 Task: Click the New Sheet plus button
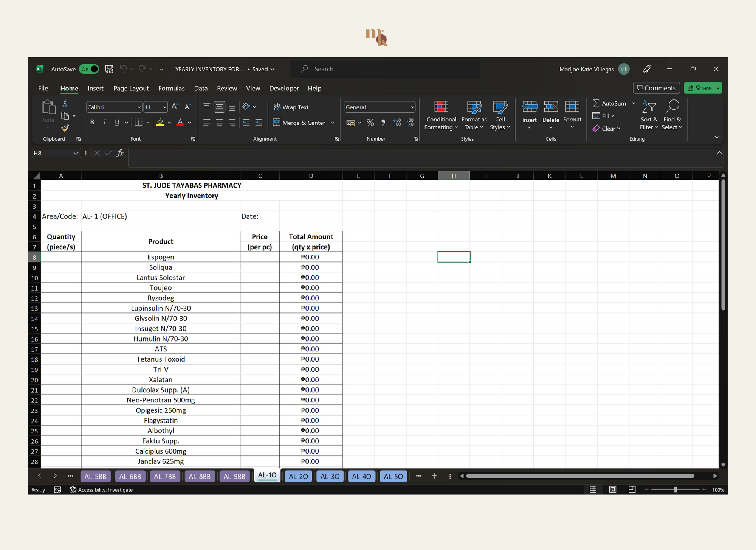pyautogui.click(x=434, y=476)
